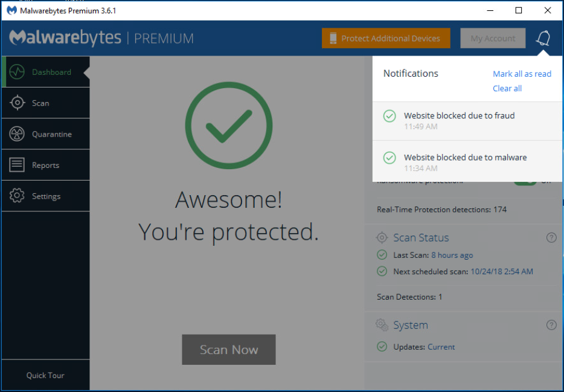This screenshot has height=392, width=564.
Task: Open My Account
Action: (493, 38)
